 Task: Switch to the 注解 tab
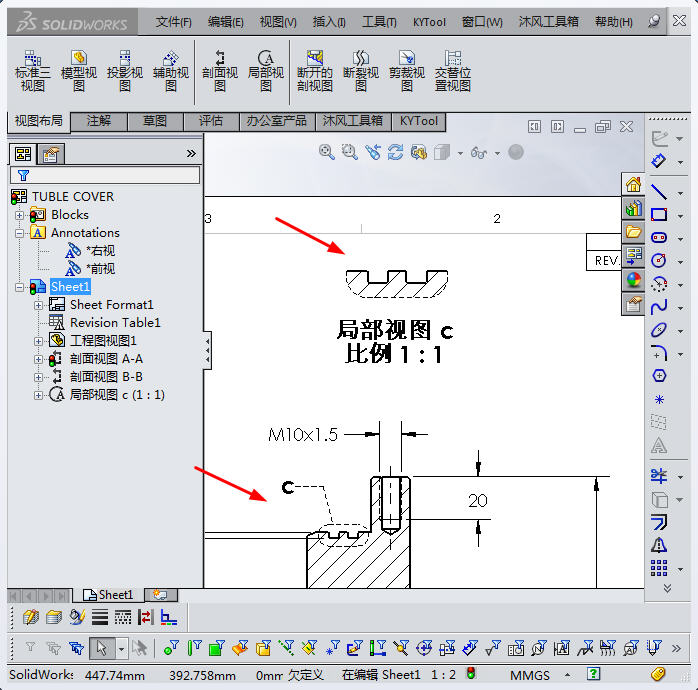(99, 121)
